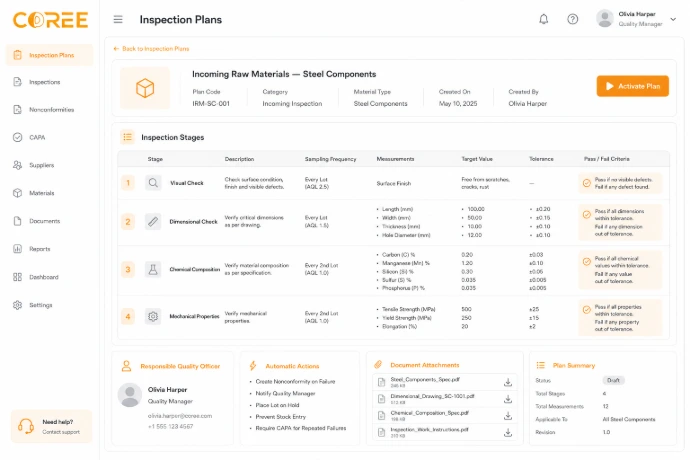
Task: Click the Activate Plan button
Action: (632, 86)
